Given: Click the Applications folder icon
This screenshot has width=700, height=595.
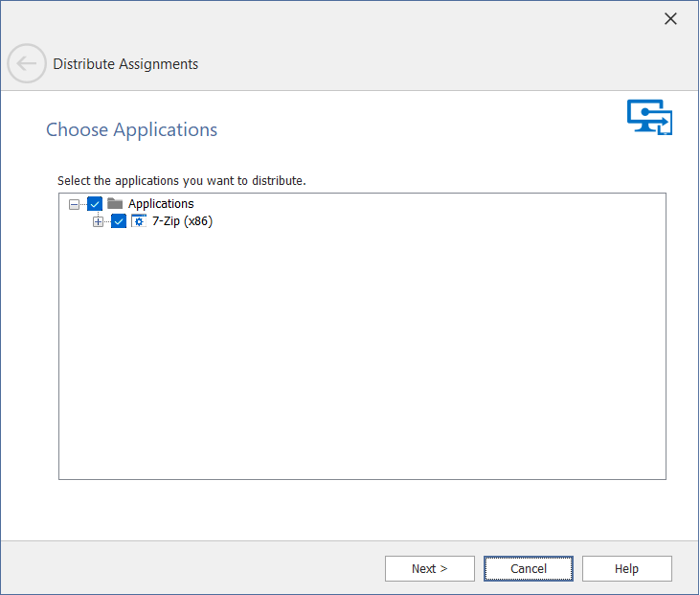Looking at the screenshot, I should [x=115, y=203].
